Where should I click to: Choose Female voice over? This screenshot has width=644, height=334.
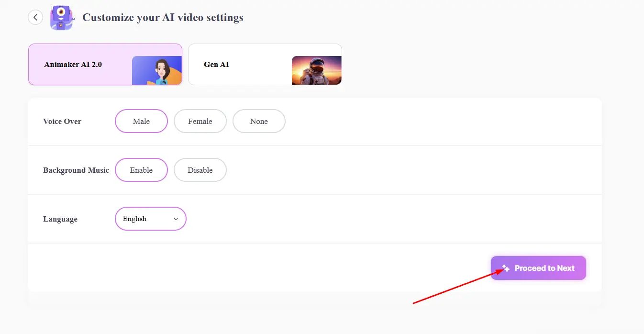pos(200,121)
